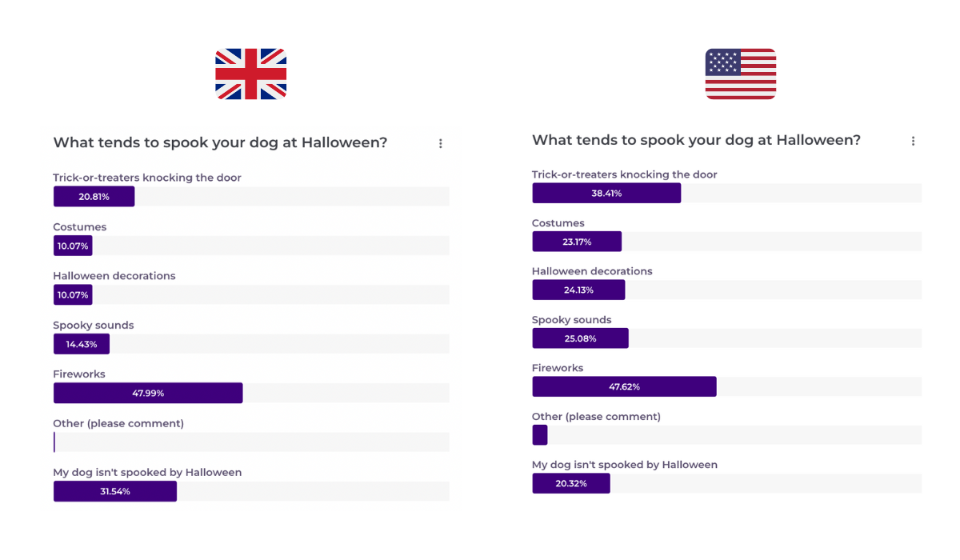Select the UK Fireworks 47.99% bar
The height and width of the screenshot is (560, 960).
coord(148,393)
